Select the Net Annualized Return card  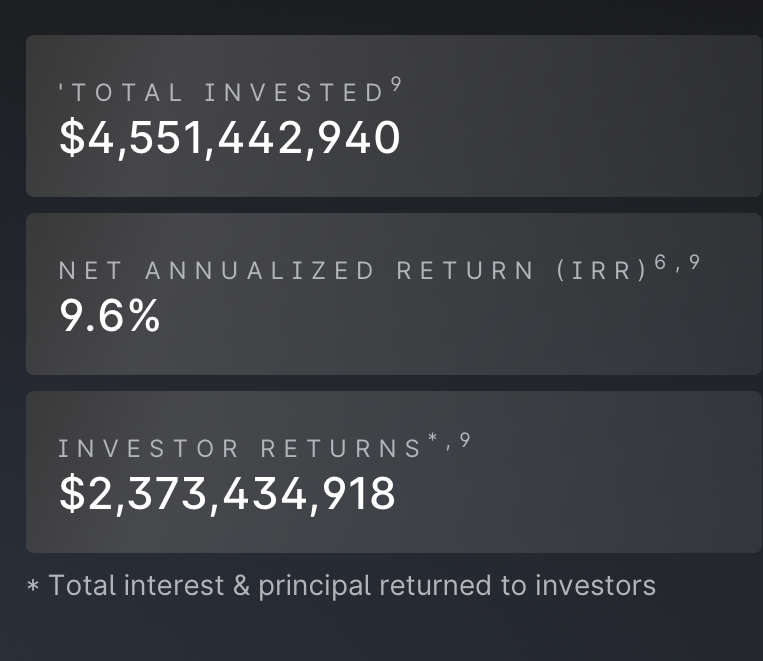pos(394,294)
